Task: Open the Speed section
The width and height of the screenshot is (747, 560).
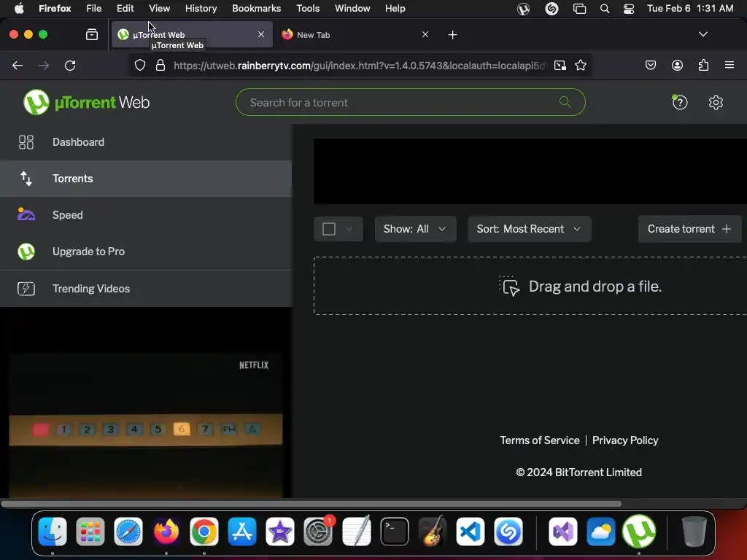Action: point(146,215)
